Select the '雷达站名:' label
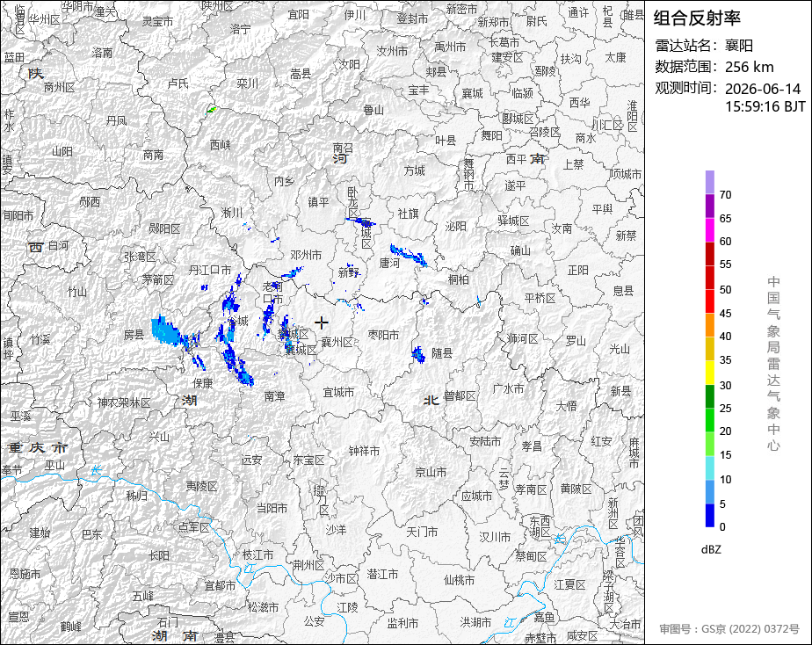The width and height of the screenshot is (812, 645). point(685,46)
